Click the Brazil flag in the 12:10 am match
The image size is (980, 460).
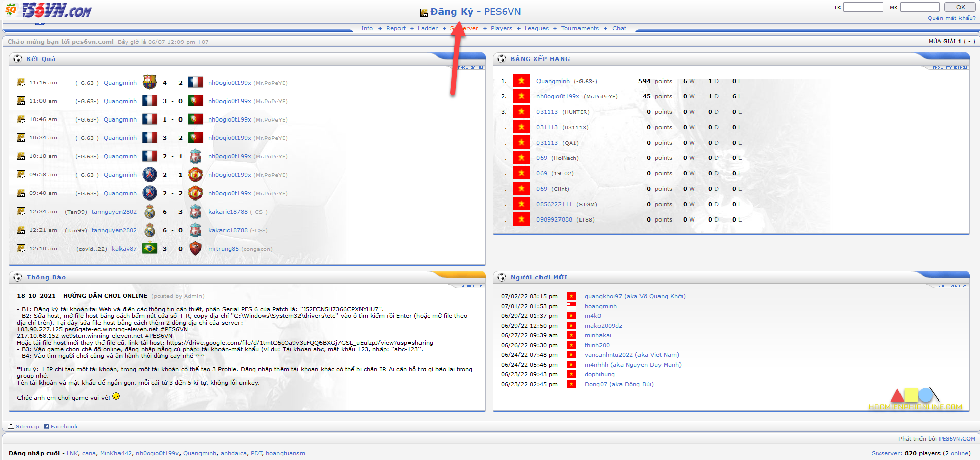click(150, 248)
